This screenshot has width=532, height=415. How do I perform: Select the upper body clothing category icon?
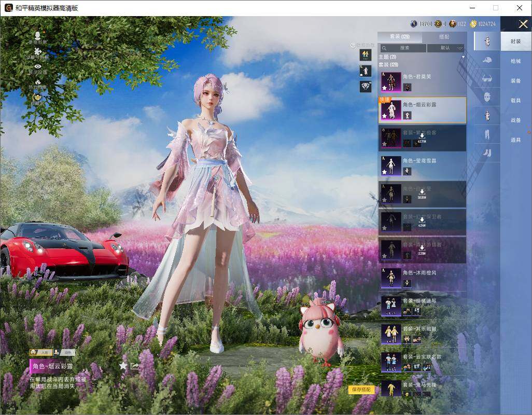point(487,116)
